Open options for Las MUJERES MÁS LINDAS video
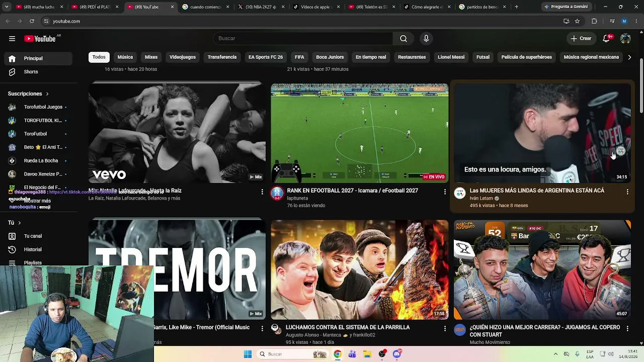644x362 pixels. point(627,192)
